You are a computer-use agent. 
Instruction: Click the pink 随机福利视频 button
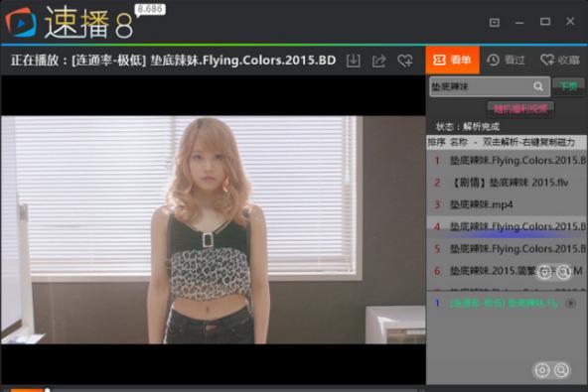coord(520,109)
